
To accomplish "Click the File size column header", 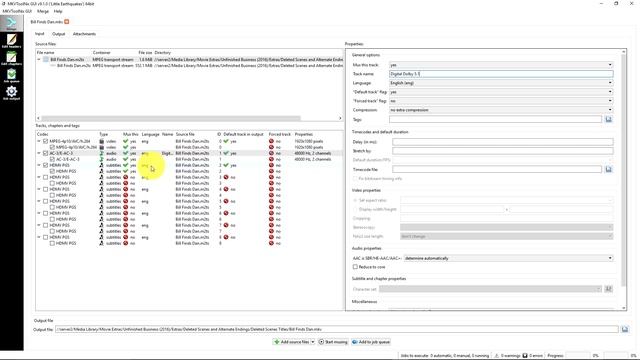I will [145, 53].
